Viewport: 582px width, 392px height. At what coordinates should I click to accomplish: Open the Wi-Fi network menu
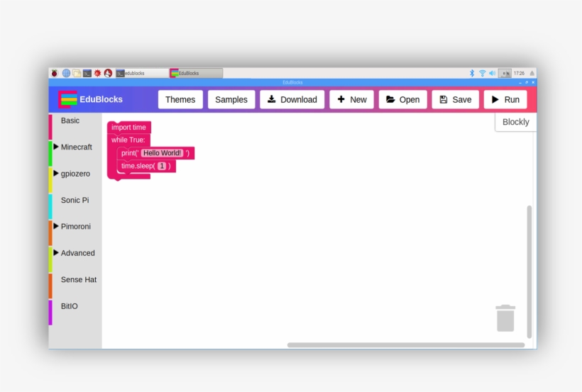pos(482,73)
